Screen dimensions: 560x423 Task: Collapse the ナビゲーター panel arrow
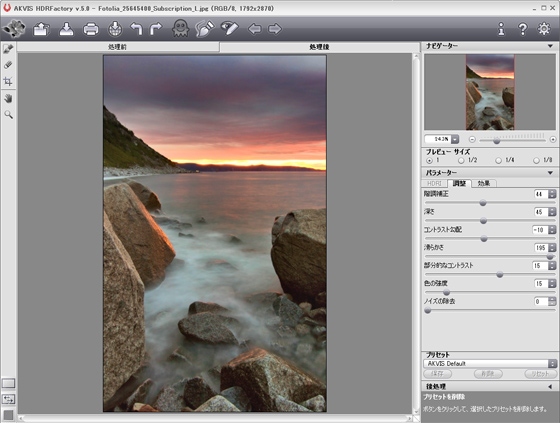(x=550, y=46)
